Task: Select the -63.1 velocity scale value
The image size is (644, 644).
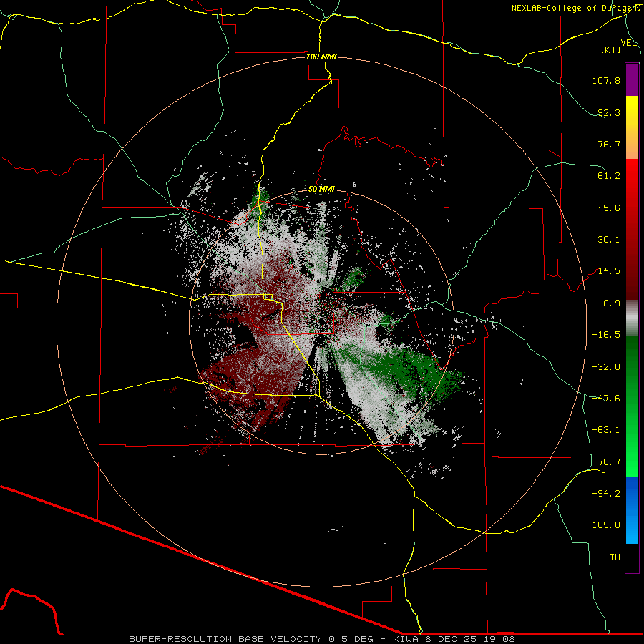Action: coord(606,430)
